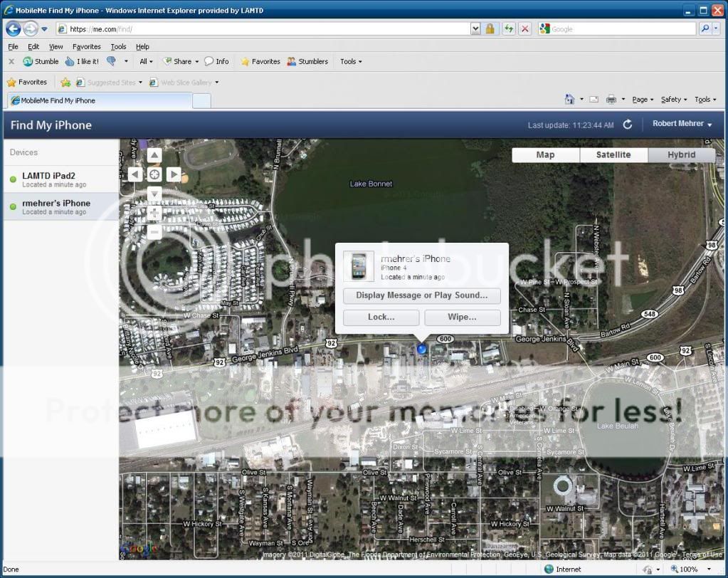Open the Favorites center button
This screenshot has height=578, width=728.
[x=27, y=82]
